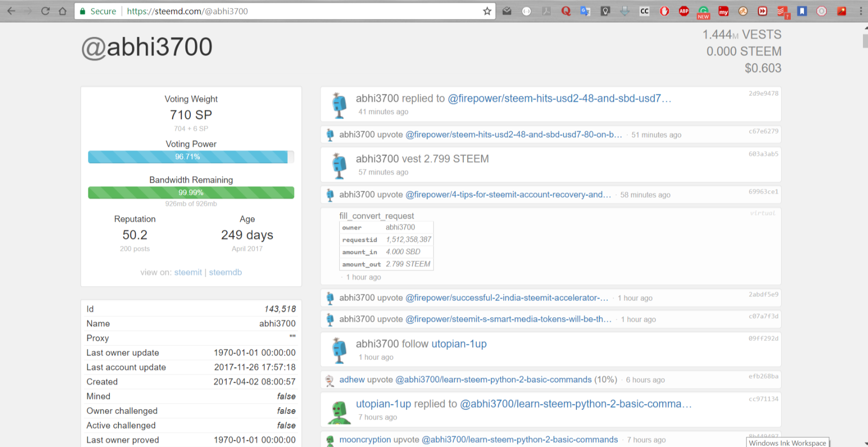
Task: Click the Windows Ink Workspace tooltip
Action: pyautogui.click(x=787, y=442)
